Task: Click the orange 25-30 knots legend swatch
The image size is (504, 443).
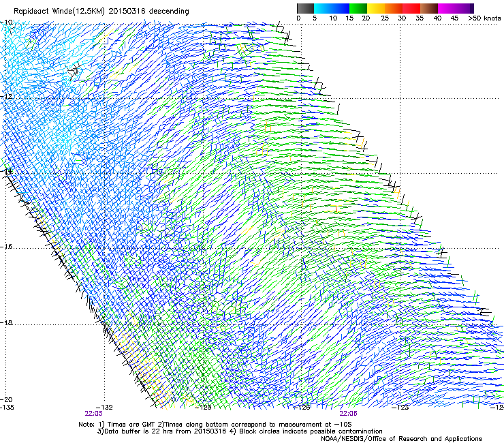Action: [394, 8]
